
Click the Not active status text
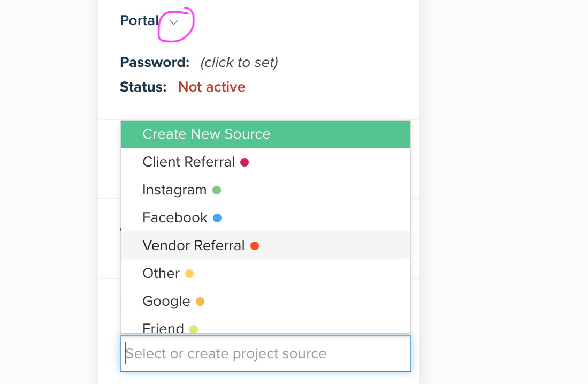(x=211, y=87)
